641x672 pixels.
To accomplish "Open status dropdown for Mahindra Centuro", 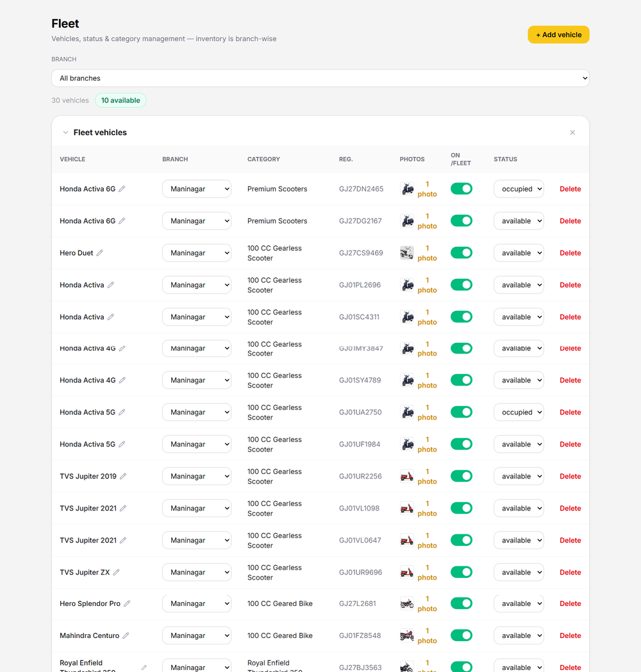I will point(519,635).
